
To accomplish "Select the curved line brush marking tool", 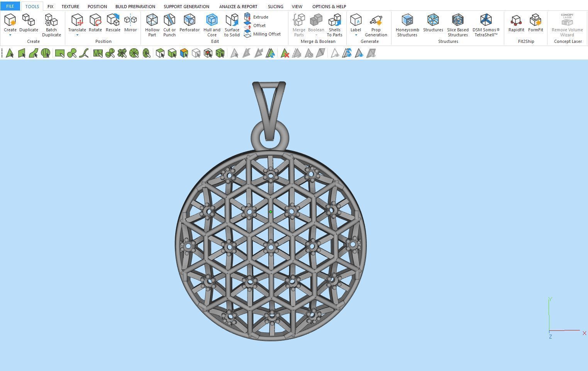I will [84, 53].
